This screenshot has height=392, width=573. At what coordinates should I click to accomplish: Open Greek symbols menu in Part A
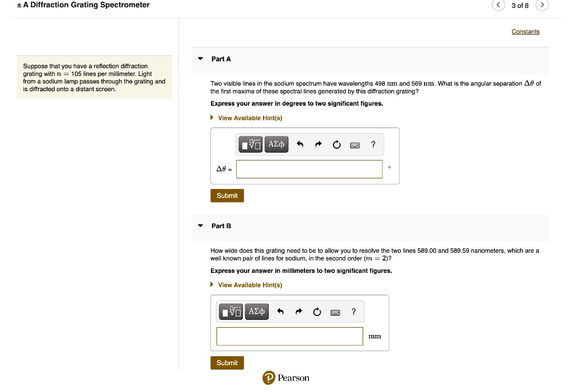coord(276,145)
